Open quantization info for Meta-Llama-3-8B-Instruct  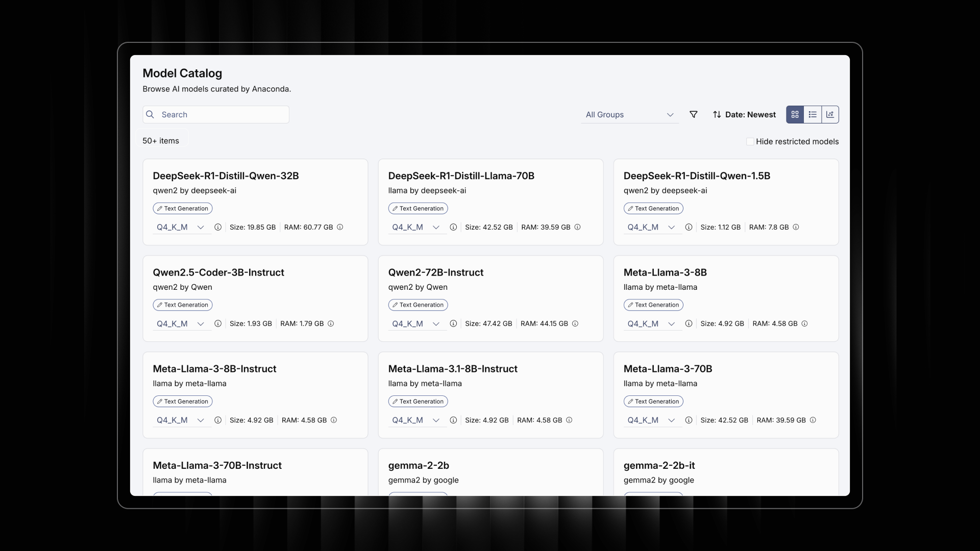pos(218,420)
